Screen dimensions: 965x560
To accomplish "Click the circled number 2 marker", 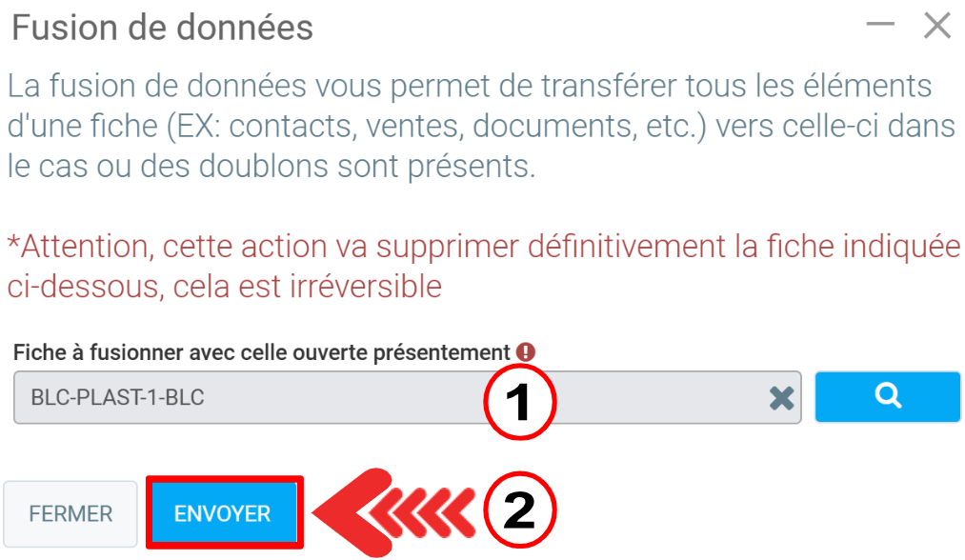I will click(x=520, y=512).
